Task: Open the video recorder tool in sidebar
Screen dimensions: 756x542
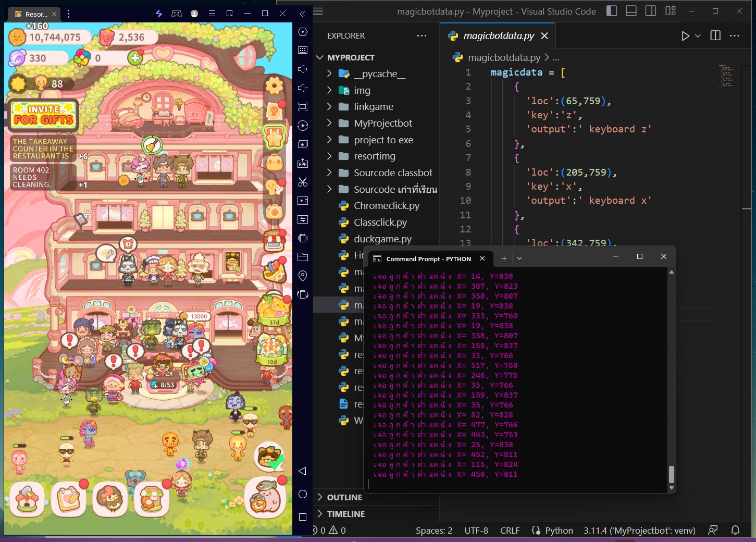Action: [x=303, y=201]
